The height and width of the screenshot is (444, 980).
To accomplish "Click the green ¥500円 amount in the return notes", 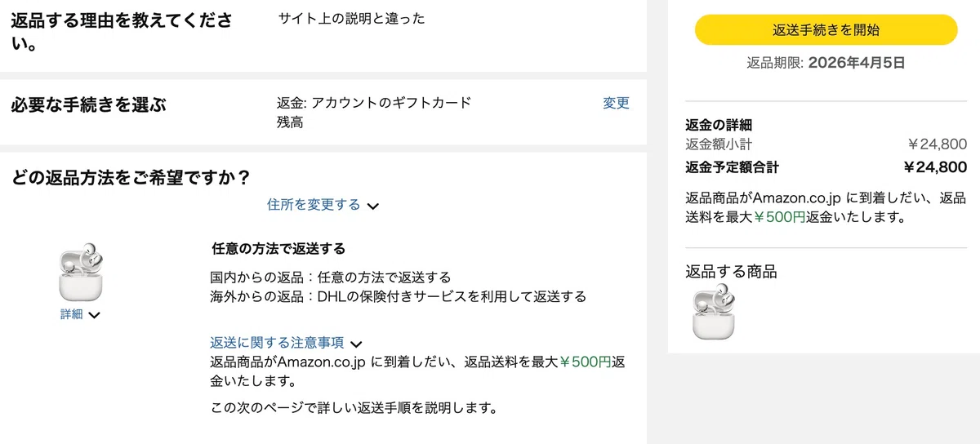I will coord(585,362).
